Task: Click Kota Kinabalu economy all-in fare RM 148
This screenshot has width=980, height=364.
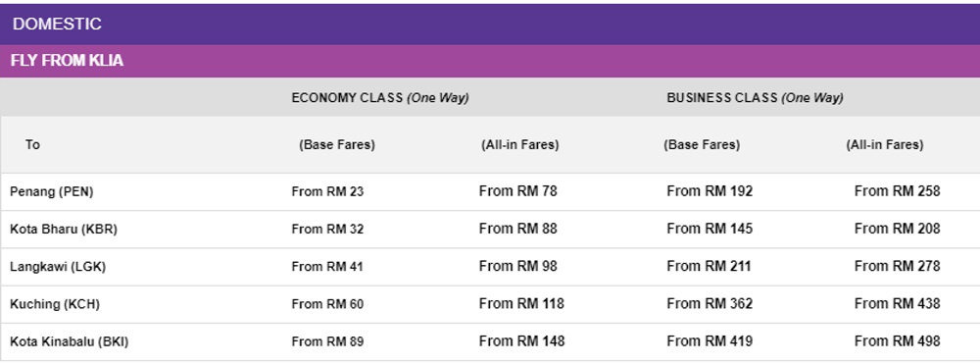Action: [522, 341]
